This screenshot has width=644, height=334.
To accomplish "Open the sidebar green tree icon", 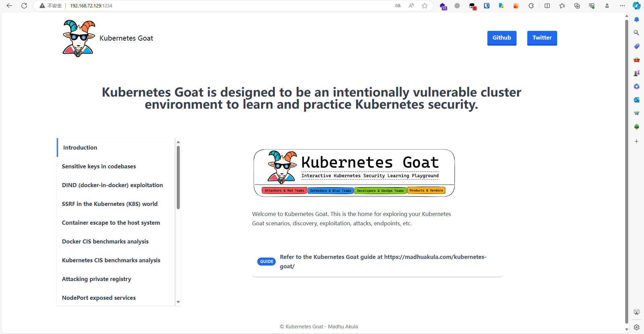I will coord(637,127).
